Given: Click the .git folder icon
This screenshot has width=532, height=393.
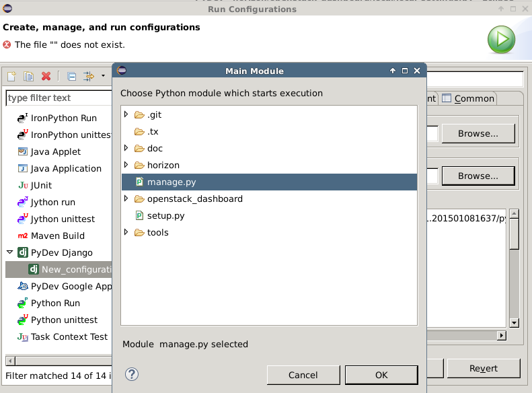Looking at the screenshot, I should coord(139,114).
